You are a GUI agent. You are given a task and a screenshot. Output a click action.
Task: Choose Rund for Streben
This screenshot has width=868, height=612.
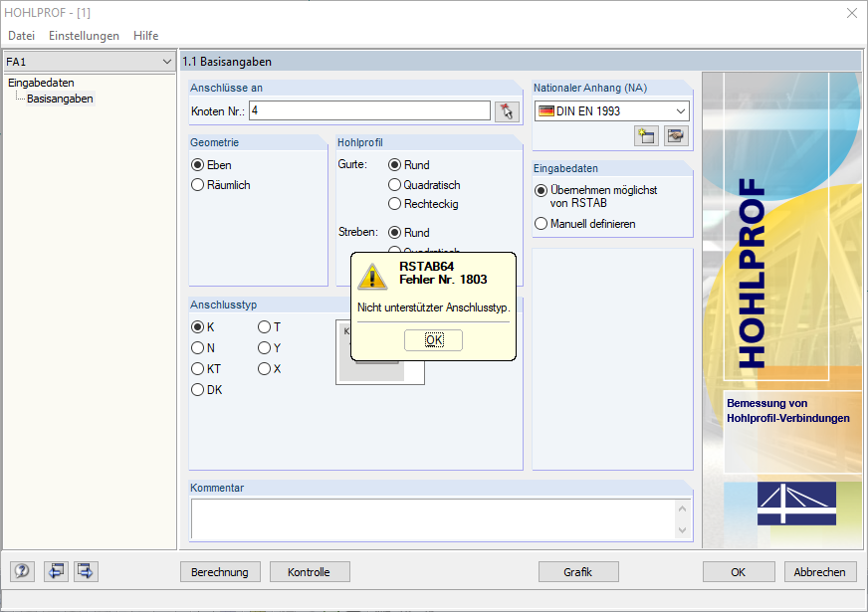click(409, 233)
